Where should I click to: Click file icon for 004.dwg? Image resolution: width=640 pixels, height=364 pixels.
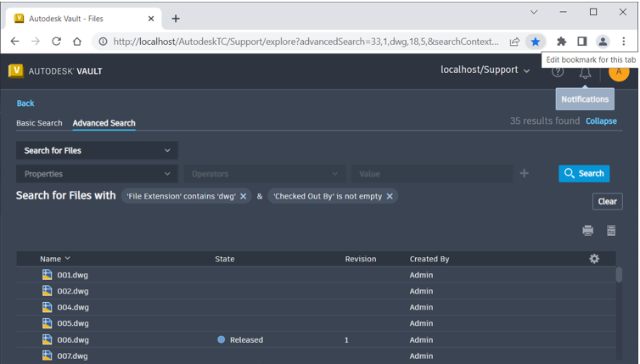pyautogui.click(x=48, y=307)
